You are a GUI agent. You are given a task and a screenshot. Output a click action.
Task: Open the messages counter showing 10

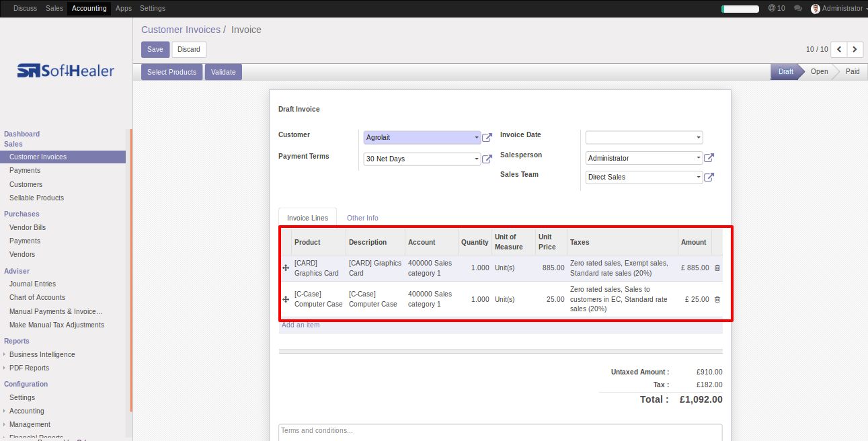pyautogui.click(x=777, y=8)
